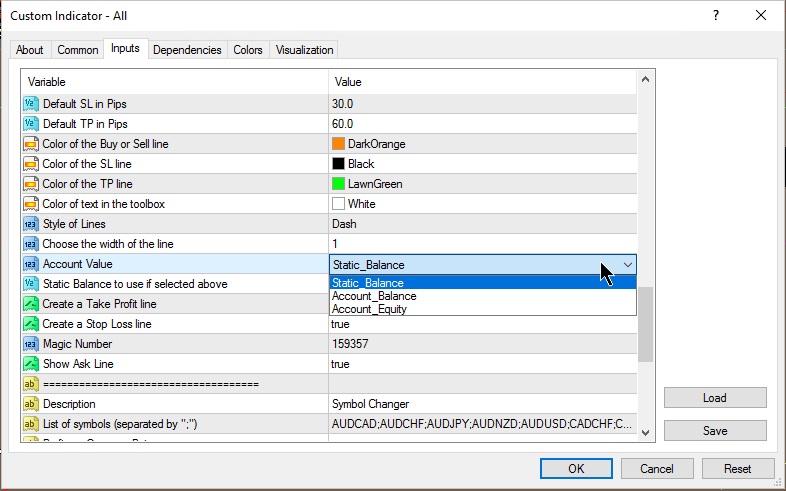786x491 pixels.
Task: Click the scrollbar down arrow
Action: [646, 433]
